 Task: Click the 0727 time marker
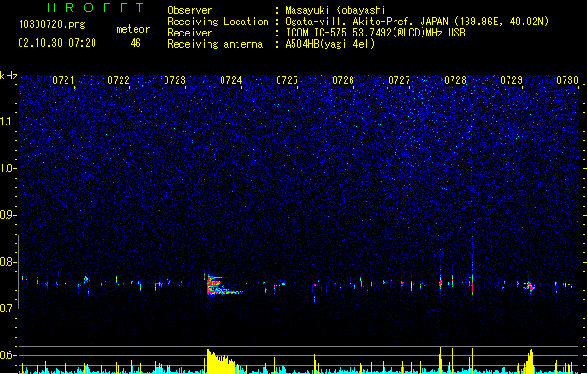(x=399, y=80)
